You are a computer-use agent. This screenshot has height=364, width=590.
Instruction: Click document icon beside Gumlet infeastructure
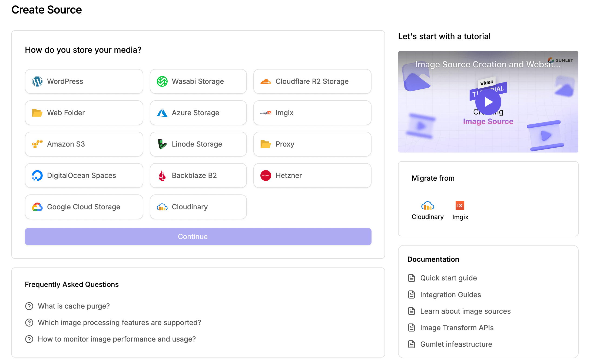coord(412,344)
